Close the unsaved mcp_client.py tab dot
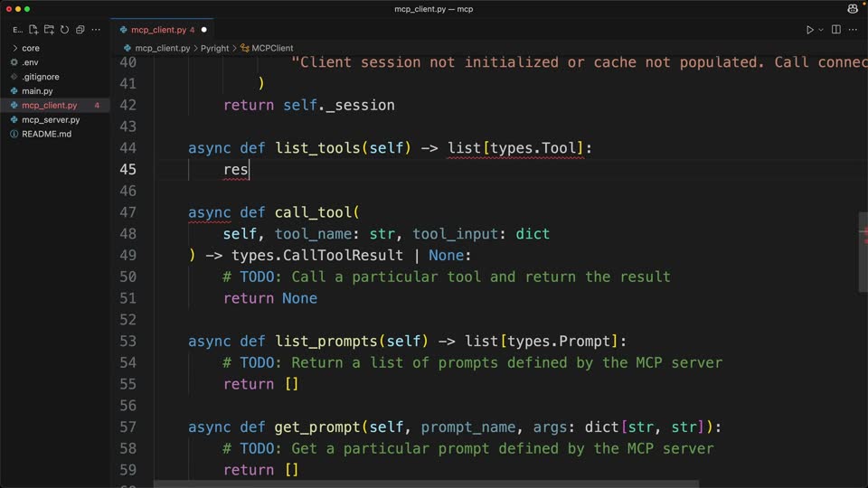The width and height of the screenshot is (868, 488). click(203, 30)
